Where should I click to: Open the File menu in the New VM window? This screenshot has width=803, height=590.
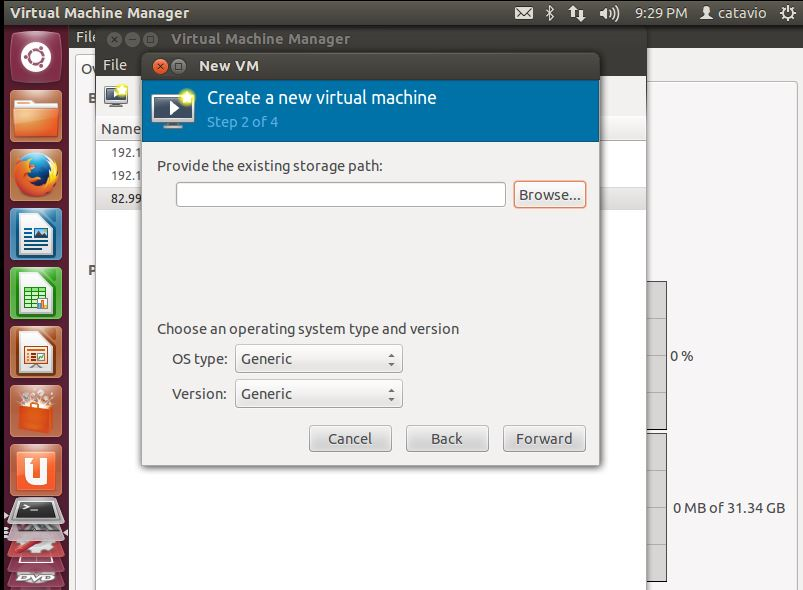[x=115, y=65]
